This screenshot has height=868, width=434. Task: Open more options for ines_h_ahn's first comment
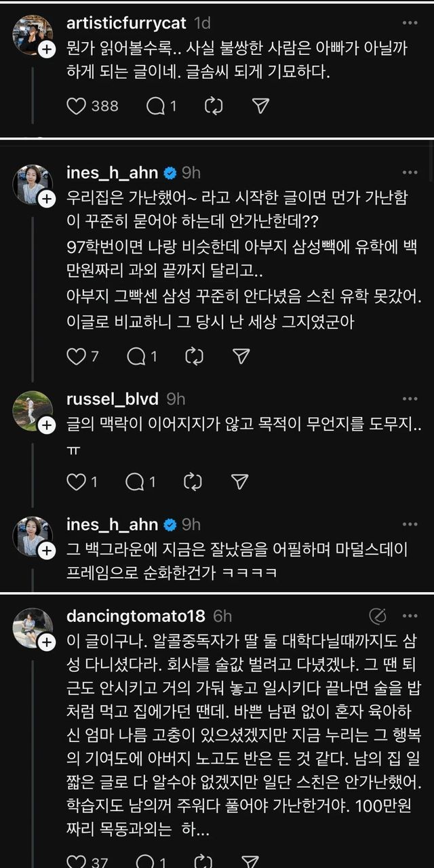point(410,173)
